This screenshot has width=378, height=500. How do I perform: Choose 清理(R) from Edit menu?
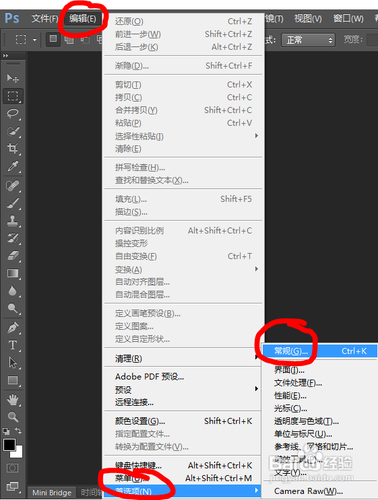(183, 359)
